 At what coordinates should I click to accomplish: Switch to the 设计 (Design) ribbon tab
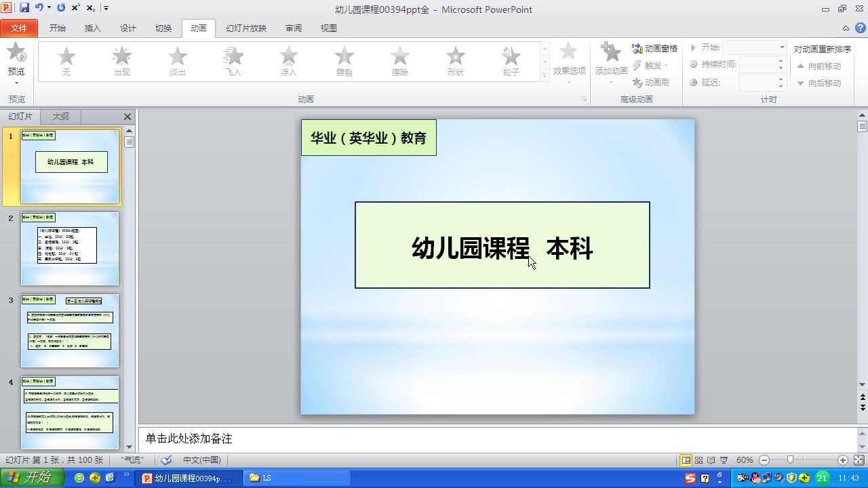tap(128, 28)
